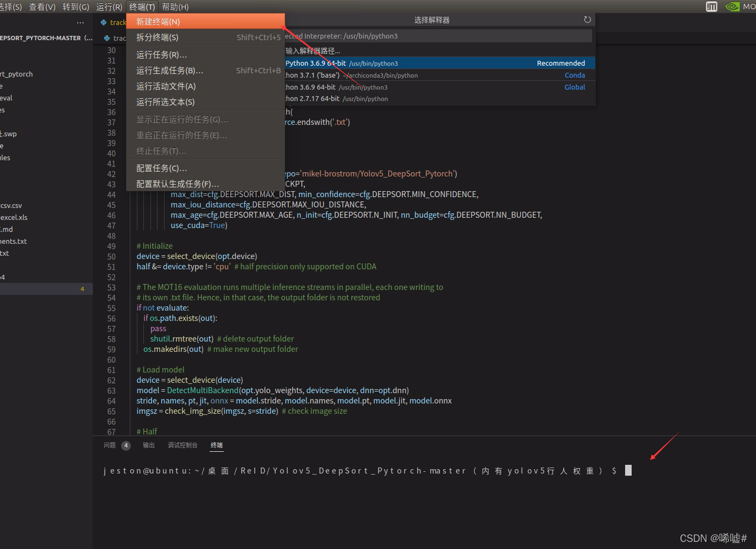
Task: Click line number 63 in gutter
Action: [x=111, y=390]
